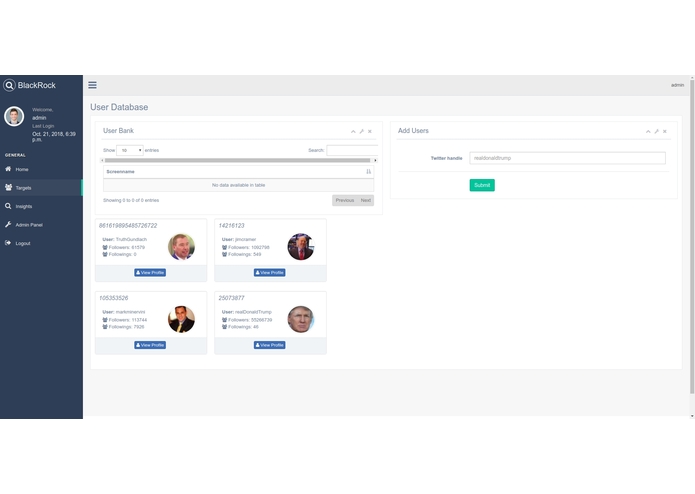The height and width of the screenshot is (494, 695).
Task: Click 'Followers: 61579' text
Action: coord(127,248)
